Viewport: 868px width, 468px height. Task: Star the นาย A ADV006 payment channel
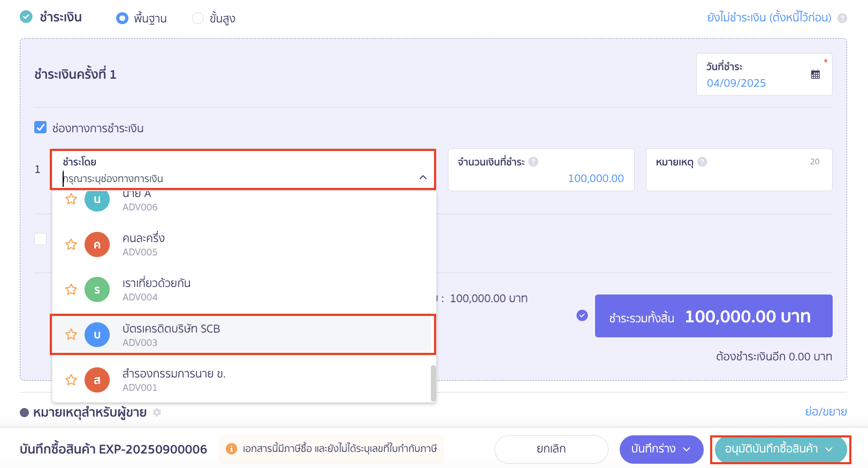71,199
